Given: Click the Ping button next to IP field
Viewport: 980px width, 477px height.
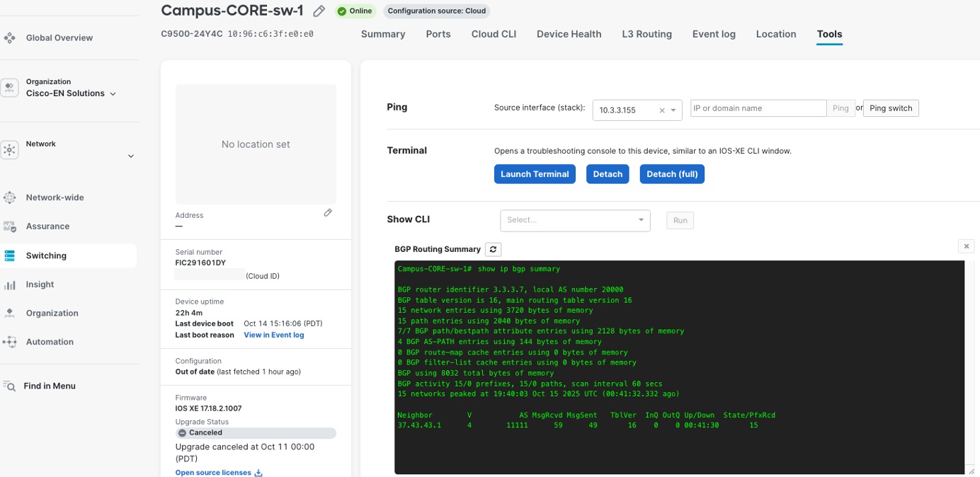Looking at the screenshot, I should 841,108.
